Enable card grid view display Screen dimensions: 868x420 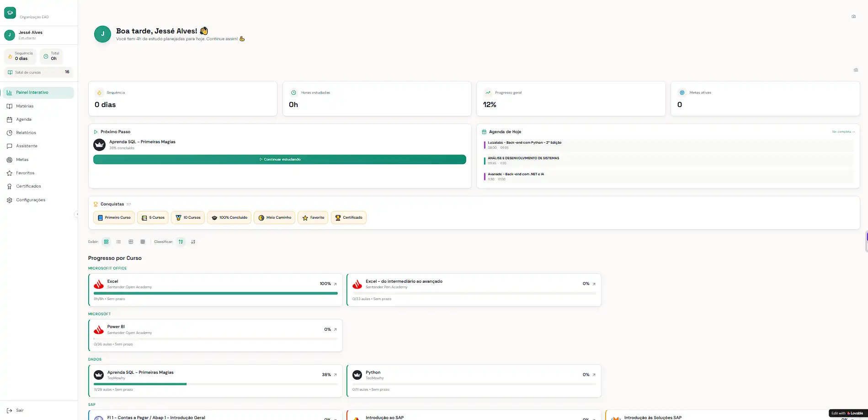point(107,242)
